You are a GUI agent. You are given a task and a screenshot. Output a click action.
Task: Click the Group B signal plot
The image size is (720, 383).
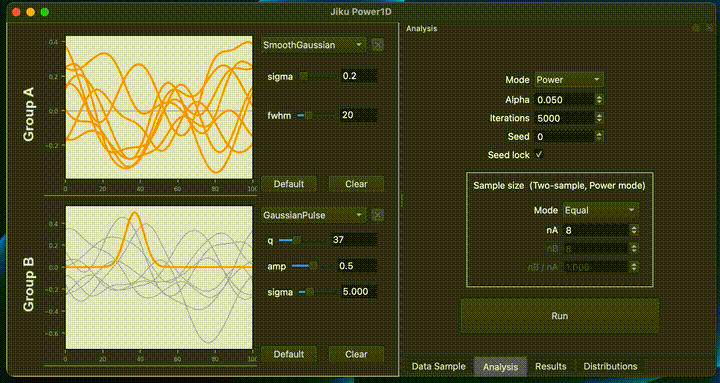[159, 277]
